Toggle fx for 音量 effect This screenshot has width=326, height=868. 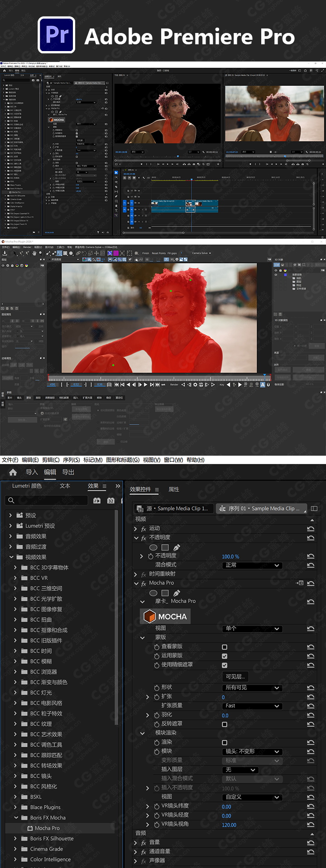coord(144,843)
